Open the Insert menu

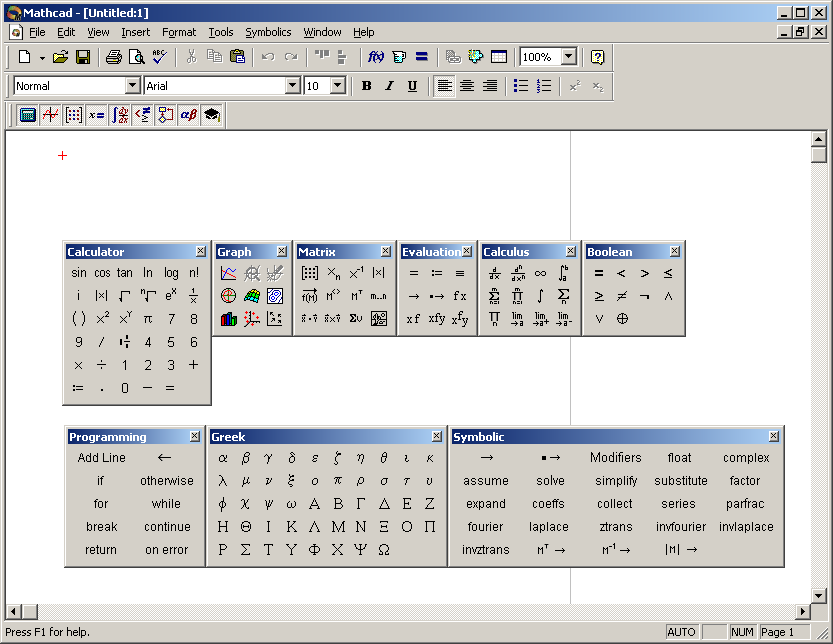tap(135, 32)
